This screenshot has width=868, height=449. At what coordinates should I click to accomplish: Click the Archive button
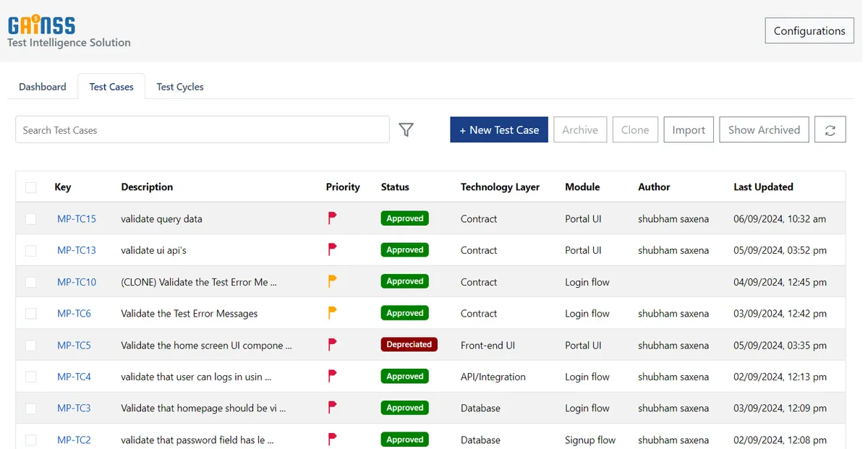[x=580, y=130]
